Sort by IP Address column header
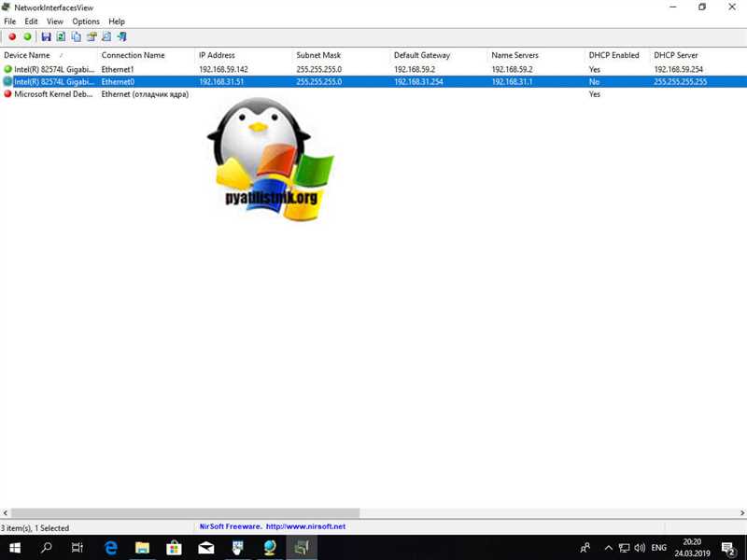 tap(244, 55)
